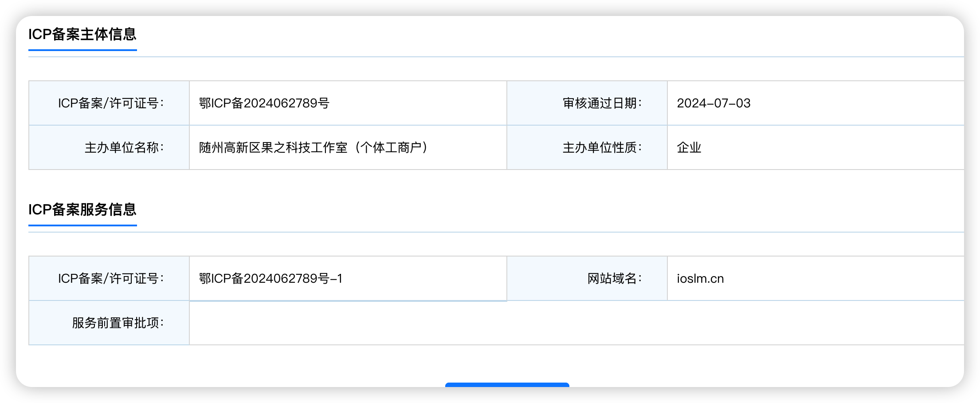This screenshot has width=980, height=403.
Task: Click service license number 鄂ICP备2024062789号-1
Action: (x=270, y=278)
